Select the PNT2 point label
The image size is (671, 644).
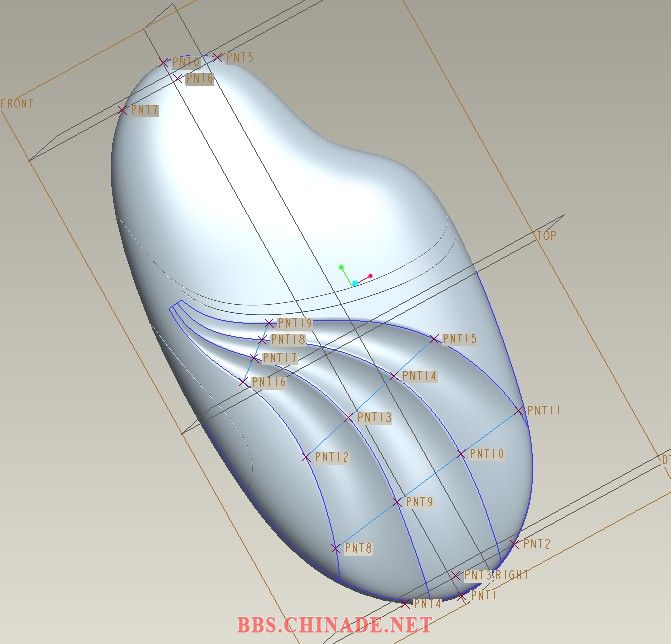coord(537,544)
